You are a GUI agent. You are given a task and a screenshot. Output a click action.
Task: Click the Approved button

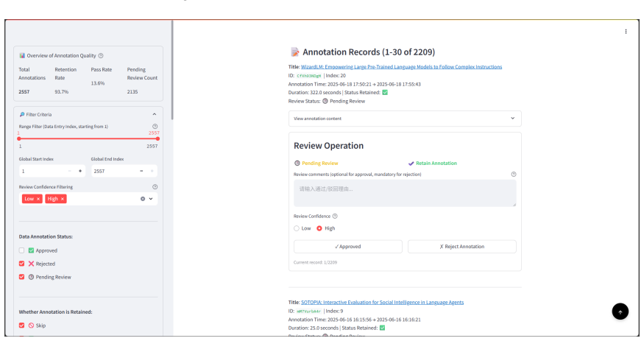[348, 247]
